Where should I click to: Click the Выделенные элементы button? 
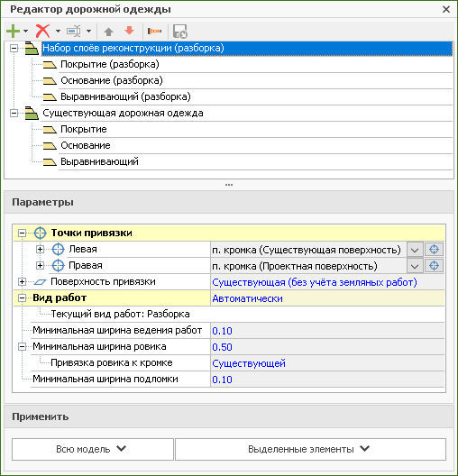(x=310, y=449)
